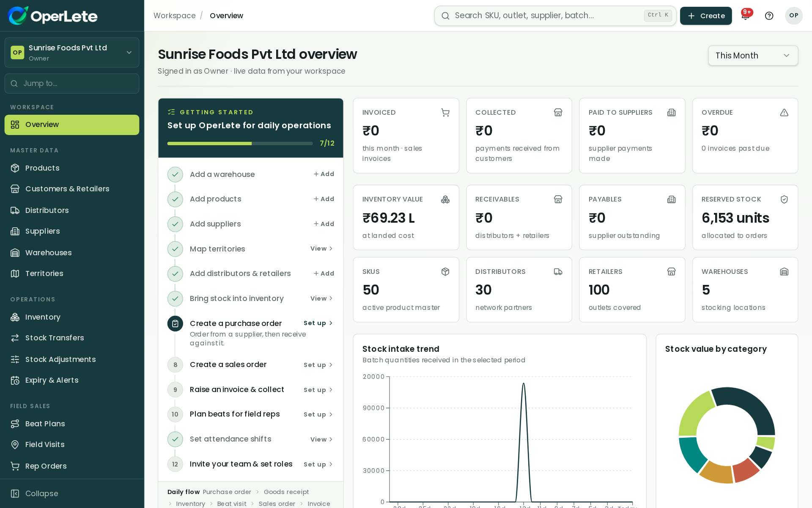
Task: Collapse the sidebar
Action: click(72, 494)
